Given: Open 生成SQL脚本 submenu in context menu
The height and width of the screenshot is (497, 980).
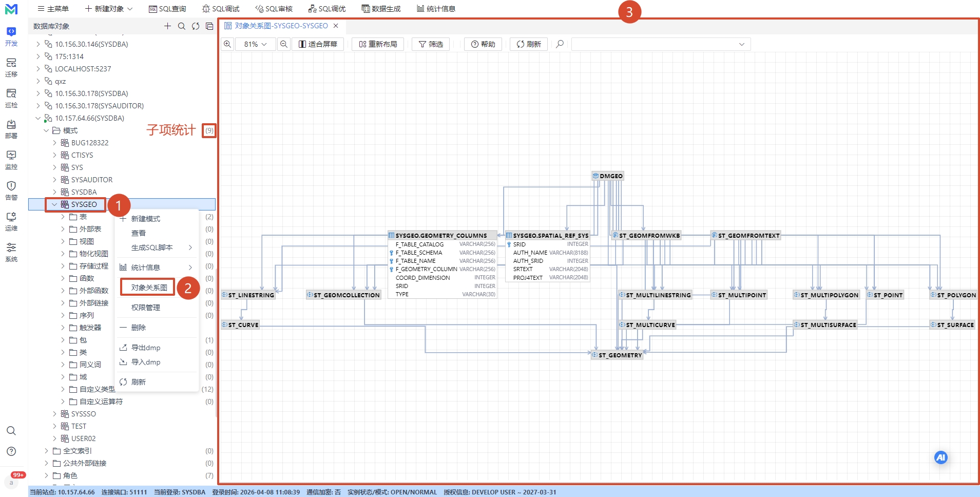Looking at the screenshot, I should click(157, 247).
